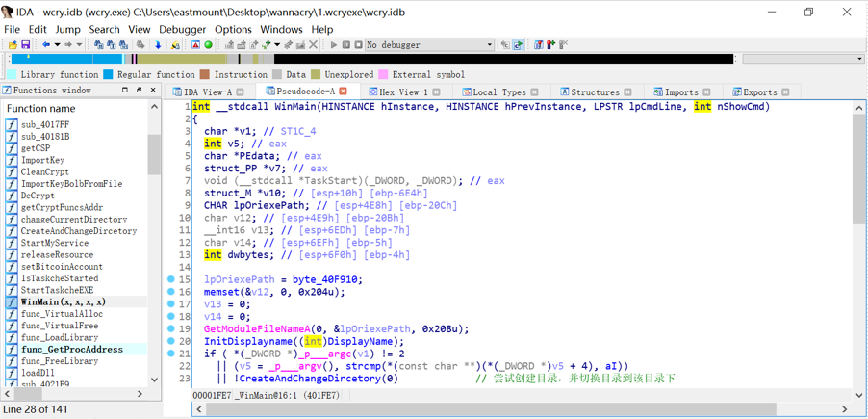Image resolution: width=868 pixels, height=419 pixels.
Task: Click the red flag plus toolbar icon
Action: pos(550,45)
